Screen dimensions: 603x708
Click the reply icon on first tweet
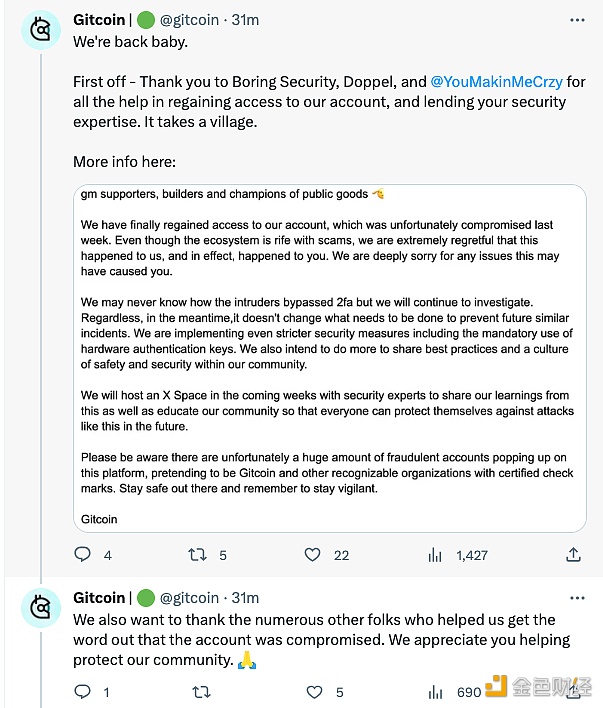coord(83,554)
